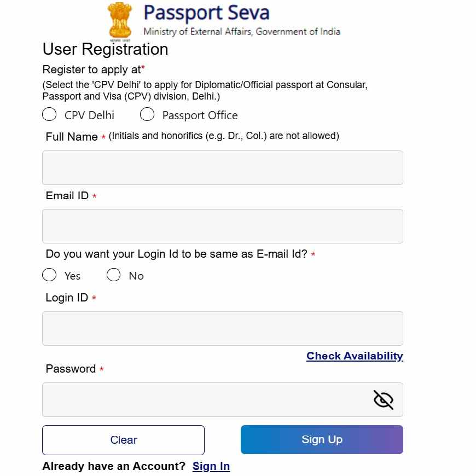This screenshot has width=476, height=476.
Task: Click the Clear button
Action: click(x=123, y=440)
